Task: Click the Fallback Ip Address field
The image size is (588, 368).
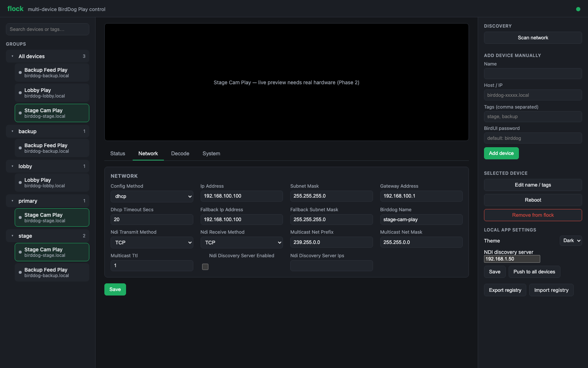Action: (x=241, y=219)
